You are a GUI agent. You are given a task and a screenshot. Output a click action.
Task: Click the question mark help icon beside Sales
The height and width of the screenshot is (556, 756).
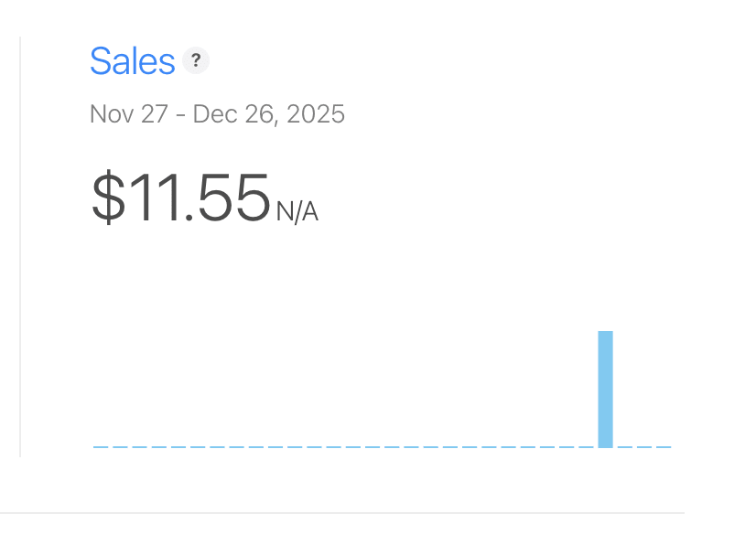[x=196, y=61]
